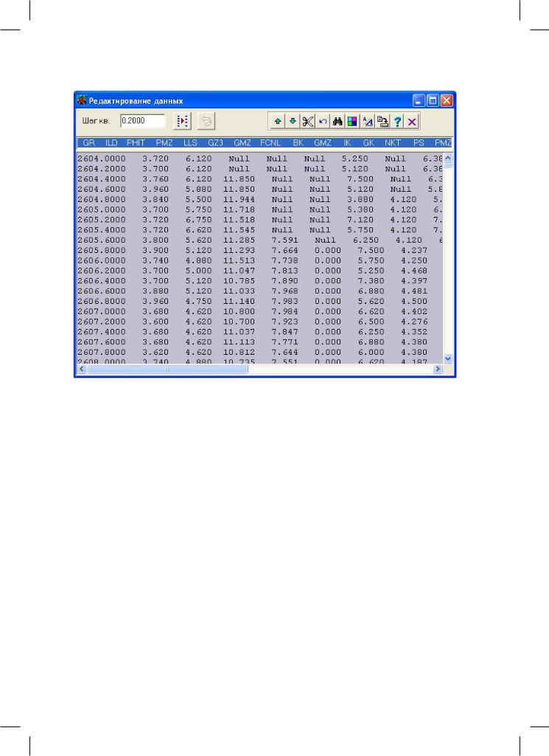Open help with the question mark icon

(397, 122)
